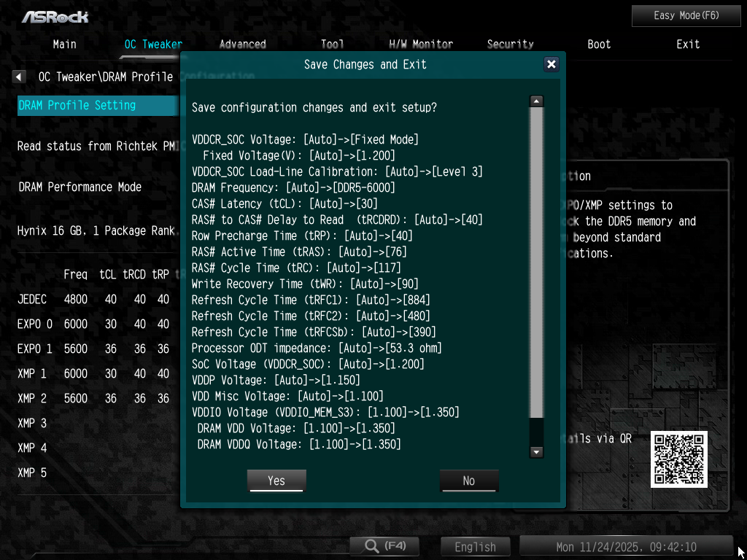This screenshot has width=747, height=560.
Task: Open the English language selector
Action: [x=476, y=547]
